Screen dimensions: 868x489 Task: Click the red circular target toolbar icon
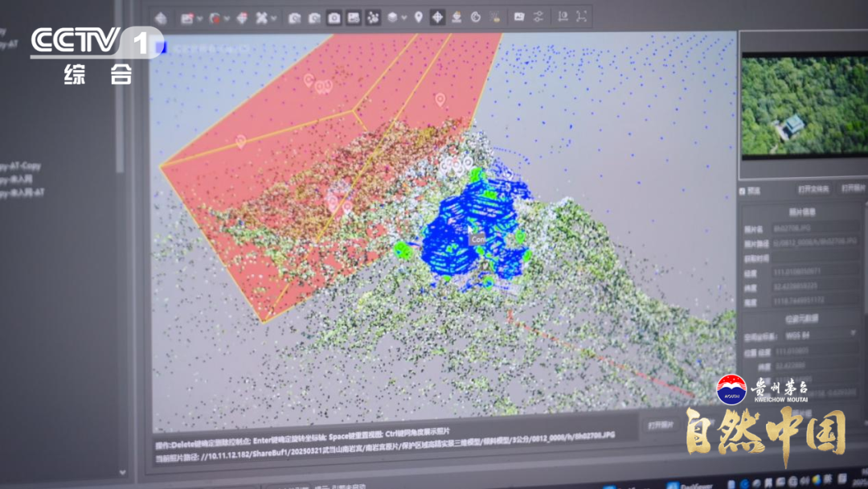click(215, 18)
